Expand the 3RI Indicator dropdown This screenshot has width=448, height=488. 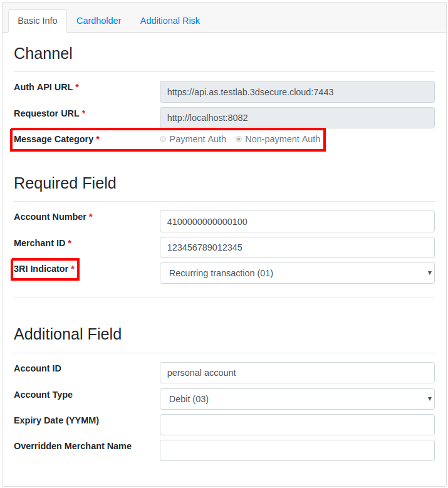pos(297,273)
